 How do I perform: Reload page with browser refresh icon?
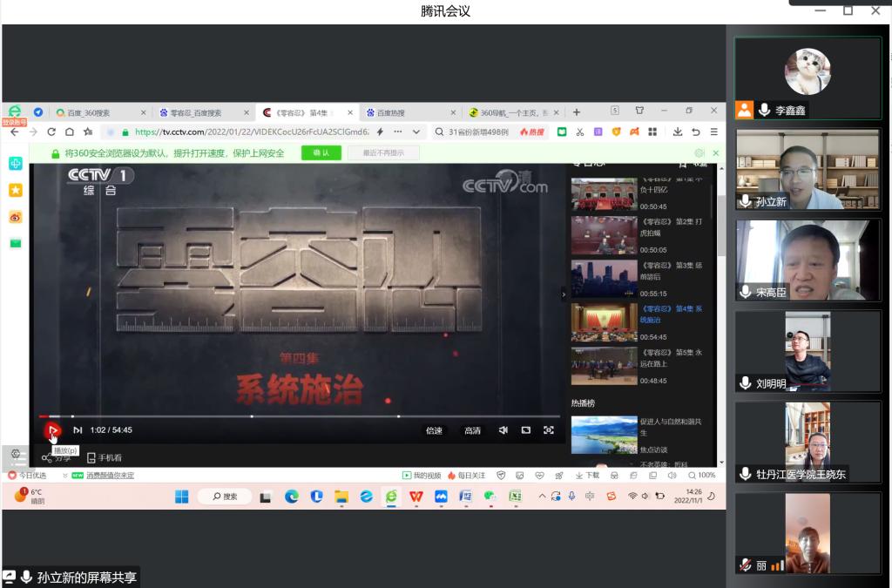(x=51, y=132)
